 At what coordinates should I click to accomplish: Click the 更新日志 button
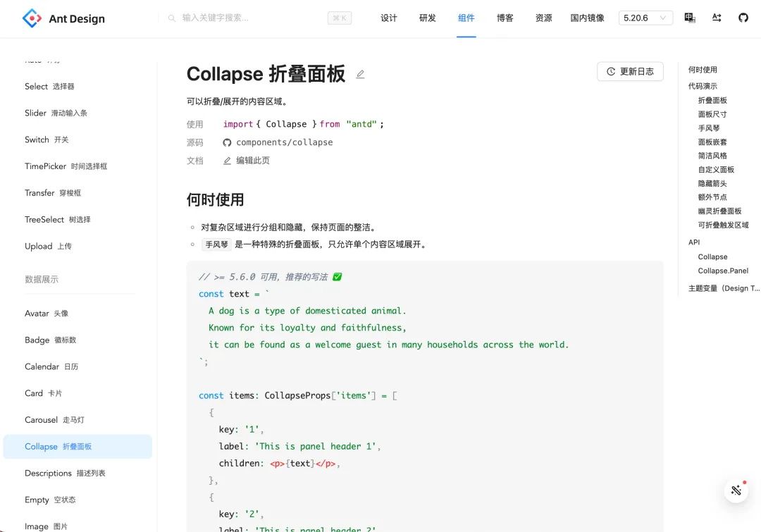pyautogui.click(x=630, y=71)
